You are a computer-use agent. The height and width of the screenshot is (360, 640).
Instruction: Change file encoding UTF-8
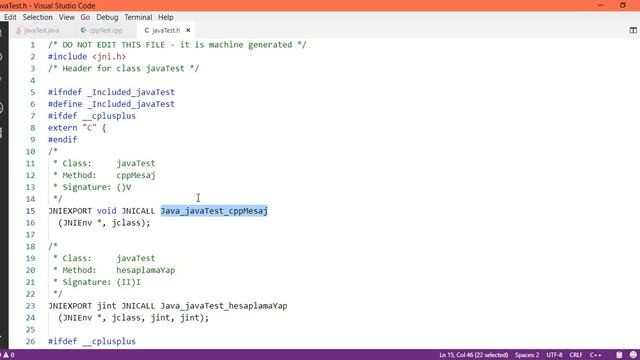[x=554, y=355]
